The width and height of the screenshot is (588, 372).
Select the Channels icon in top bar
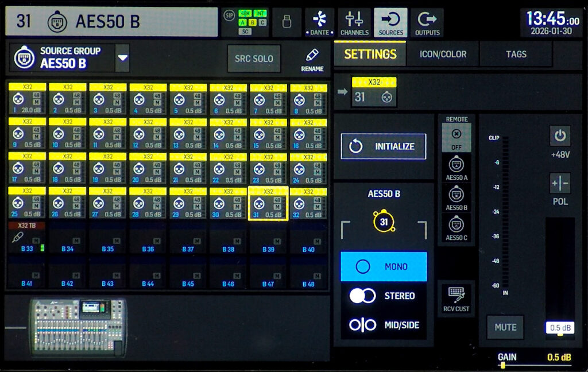tap(355, 22)
